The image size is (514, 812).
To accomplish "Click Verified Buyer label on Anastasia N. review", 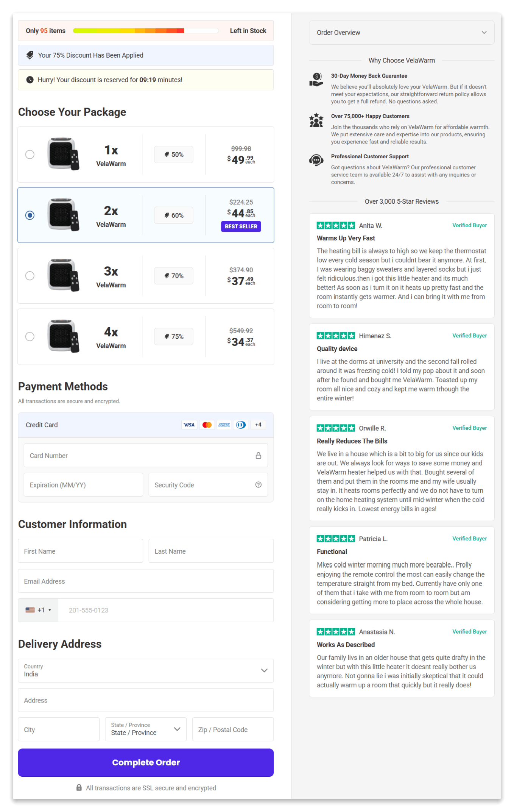I will tap(469, 632).
